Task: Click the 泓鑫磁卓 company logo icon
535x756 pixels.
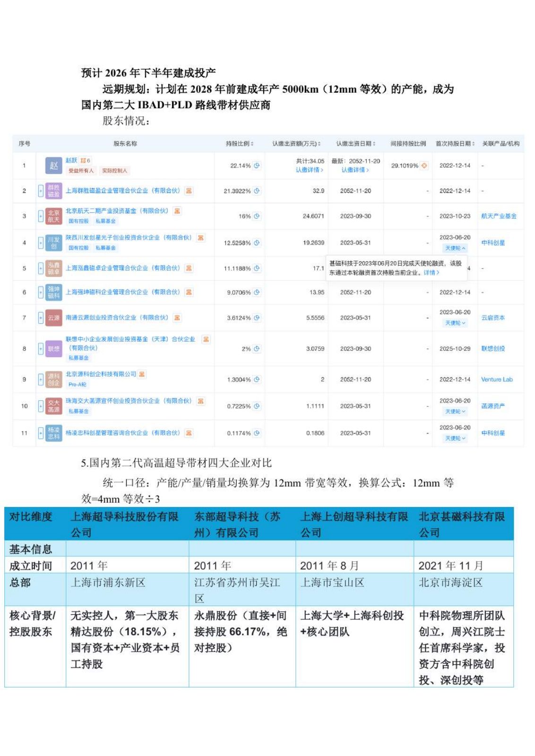Action: coord(54,268)
